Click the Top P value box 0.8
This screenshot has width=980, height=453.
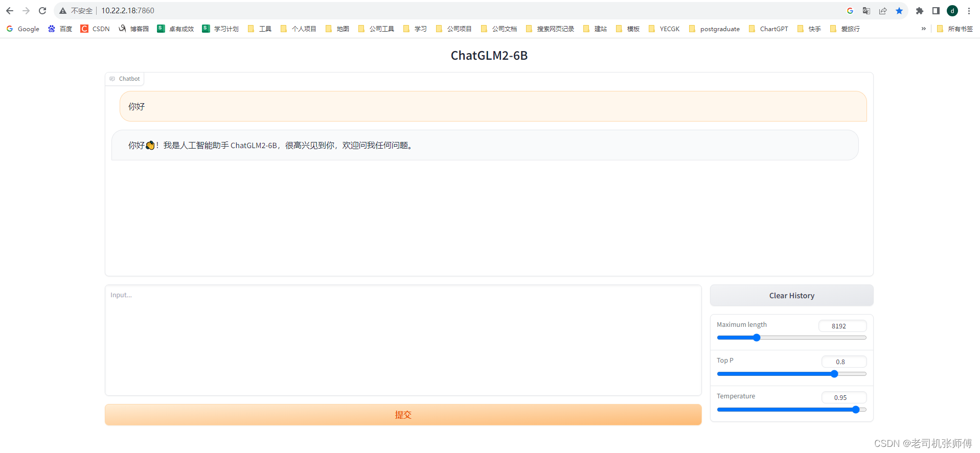[844, 362]
